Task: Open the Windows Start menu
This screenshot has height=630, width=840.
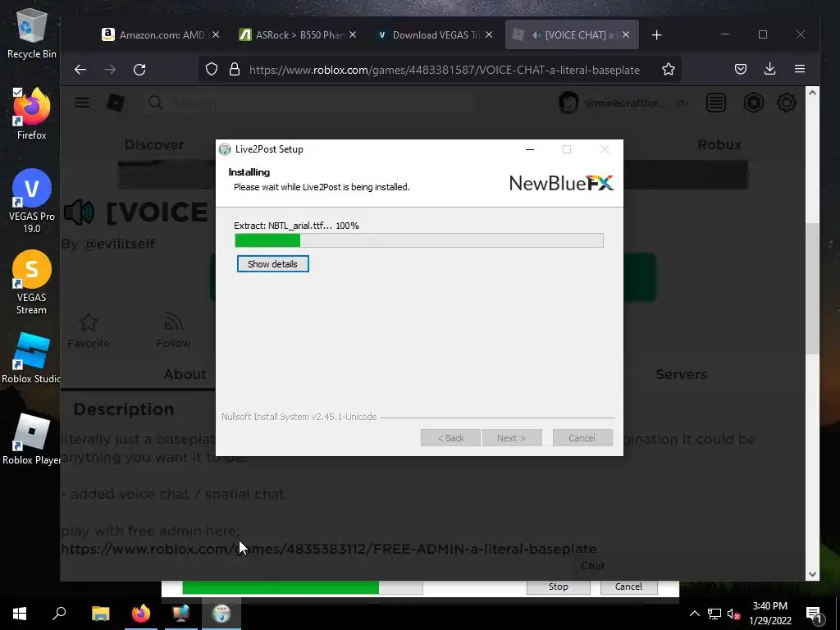Action: point(20,614)
